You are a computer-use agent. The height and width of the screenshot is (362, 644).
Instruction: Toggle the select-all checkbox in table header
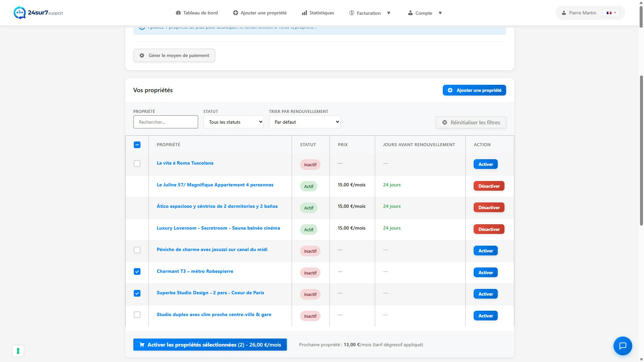[137, 145]
